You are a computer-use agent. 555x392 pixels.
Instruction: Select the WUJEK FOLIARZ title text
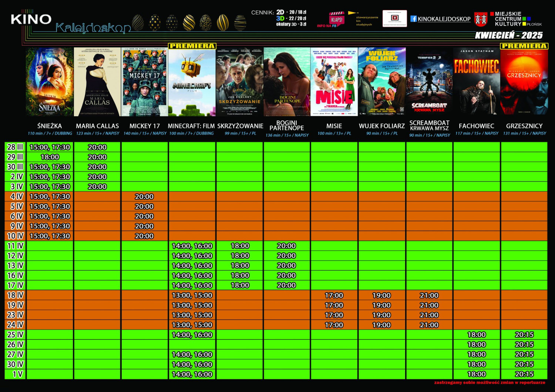click(382, 126)
